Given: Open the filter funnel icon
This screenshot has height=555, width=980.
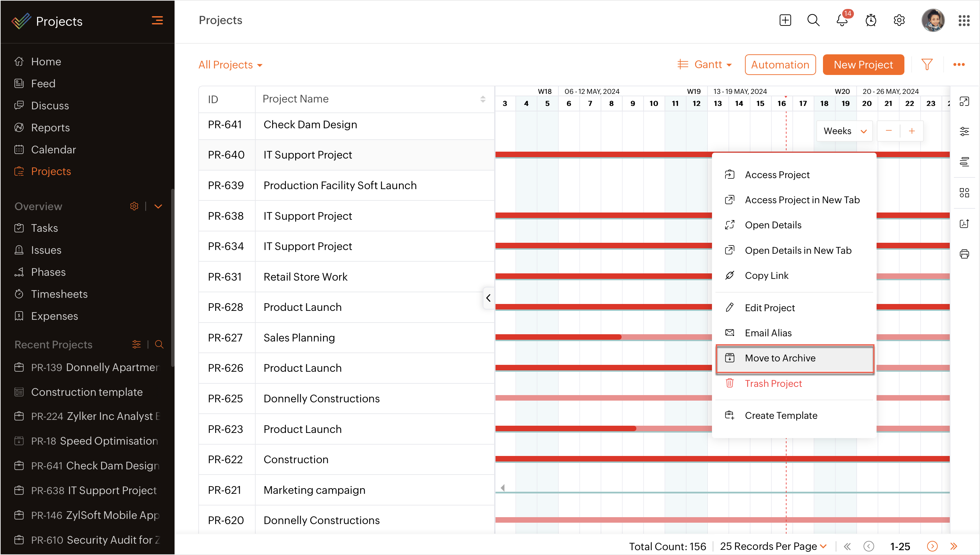Looking at the screenshot, I should pos(927,64).
